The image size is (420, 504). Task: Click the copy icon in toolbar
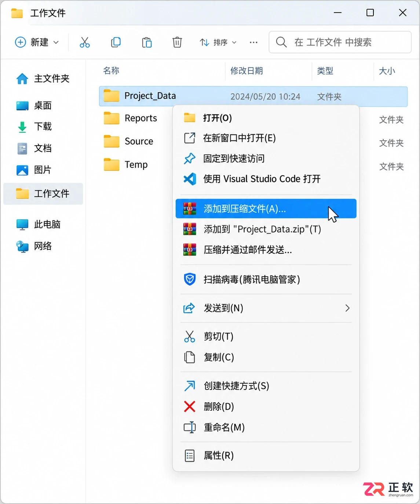click(116, 43)
